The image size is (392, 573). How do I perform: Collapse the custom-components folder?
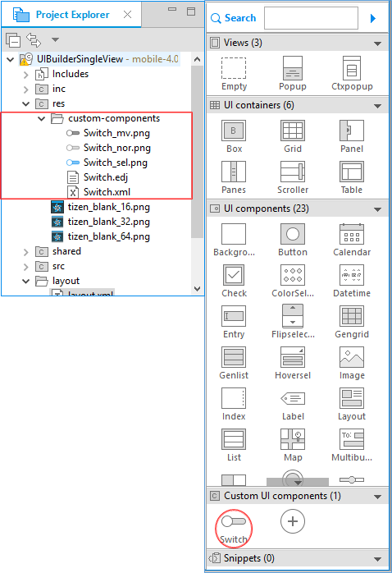(x=41, y=118)
